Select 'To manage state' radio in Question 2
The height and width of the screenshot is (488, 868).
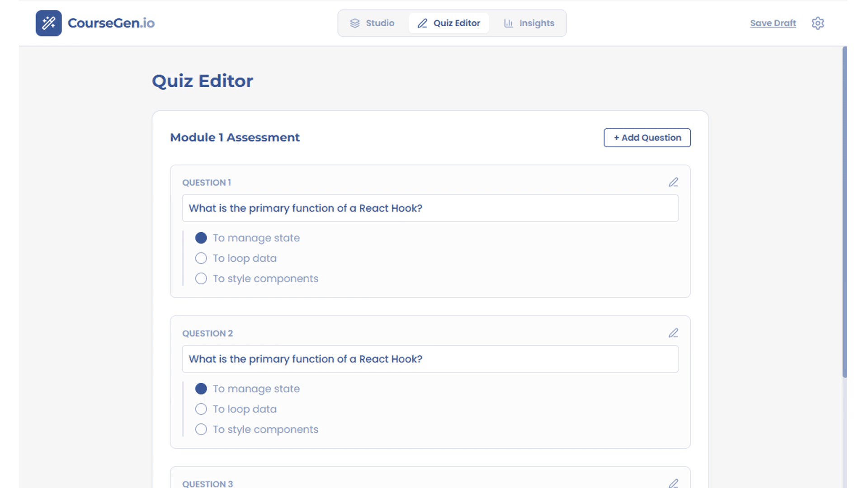pos(201,389)
